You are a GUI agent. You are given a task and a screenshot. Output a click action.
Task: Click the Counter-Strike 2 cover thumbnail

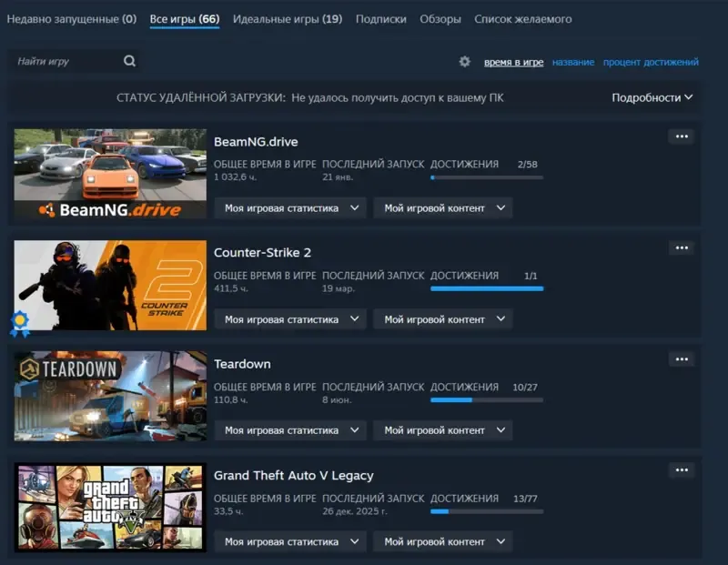coord(110,285)
